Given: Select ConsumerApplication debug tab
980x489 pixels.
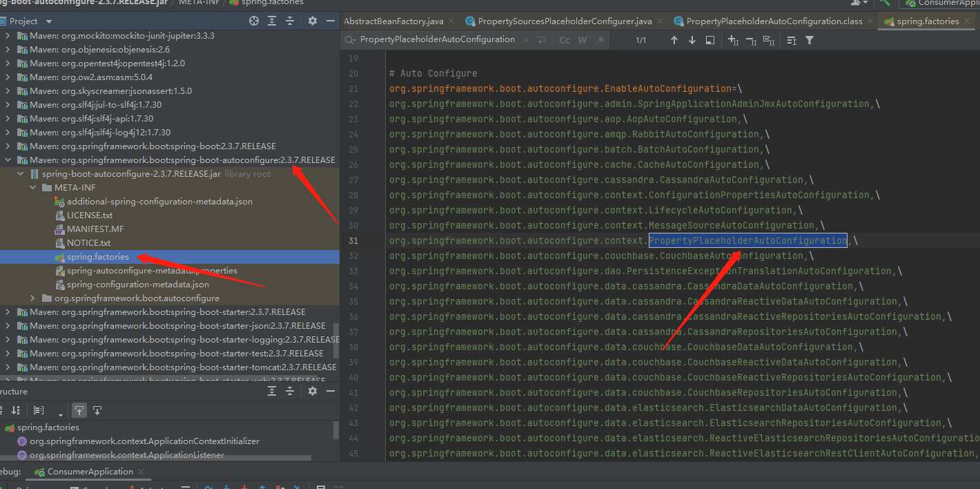Looking at the screenshot, I should (90, 472).
